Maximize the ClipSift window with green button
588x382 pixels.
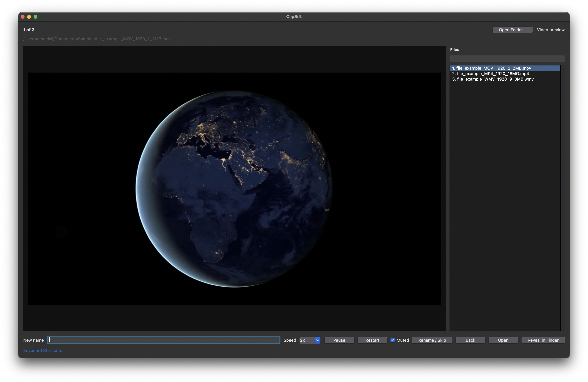(35, 17)
